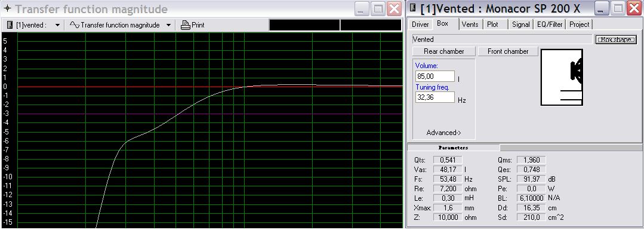
Task: Open the Transfer function magnitude plot selector
Action: tap(168, 25)
